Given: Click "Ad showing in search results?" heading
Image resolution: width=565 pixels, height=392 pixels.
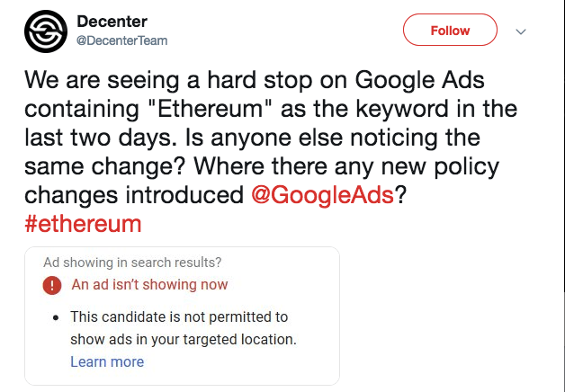Looking at the screenshot, I should [132, 263].
